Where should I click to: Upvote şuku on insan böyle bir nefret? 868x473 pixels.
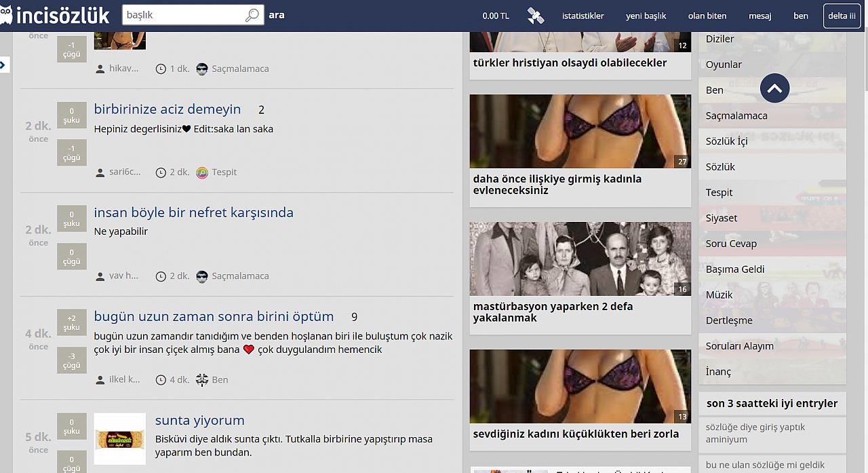(72, 219)
